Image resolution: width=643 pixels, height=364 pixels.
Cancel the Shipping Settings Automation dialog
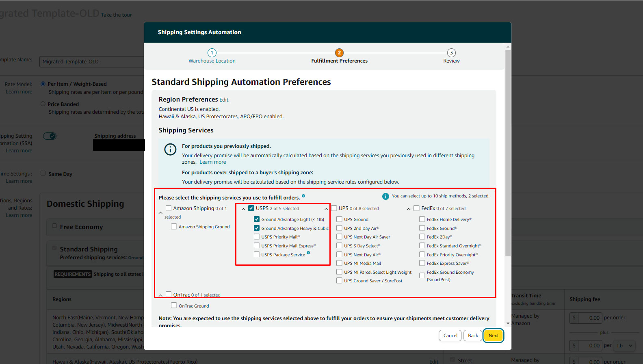450,336
